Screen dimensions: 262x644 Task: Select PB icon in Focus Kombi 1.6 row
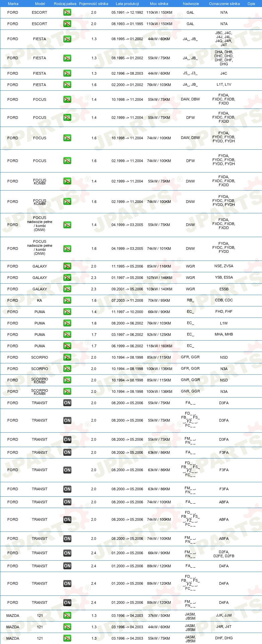[x=67, y=202]
